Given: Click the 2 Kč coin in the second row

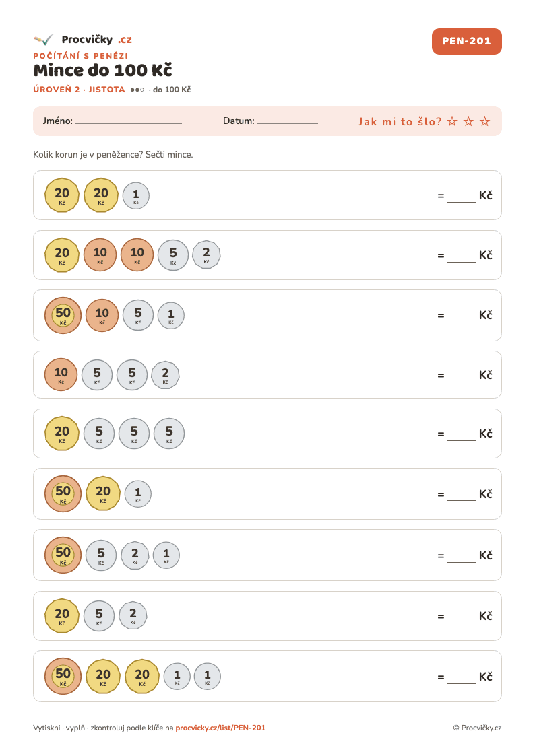Looking at the screenshot, I should point(206,254).
